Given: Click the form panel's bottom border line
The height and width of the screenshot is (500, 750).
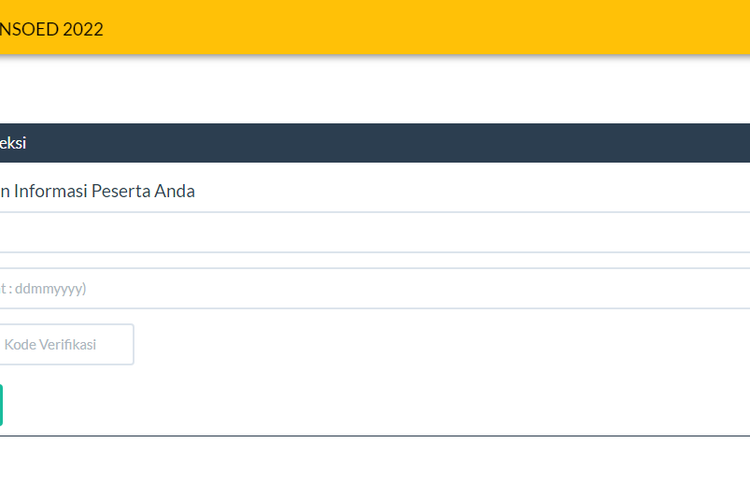Looking at the screenshot, I should 375,436.
